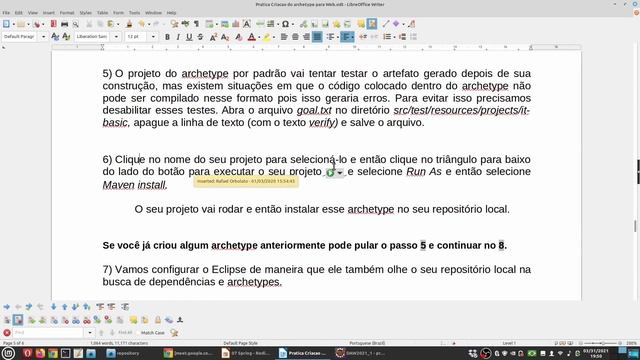The width and height of the screenshot is (640, 360).
Task: Insert special character Omega icon
Action: click(x=285, y=24)
